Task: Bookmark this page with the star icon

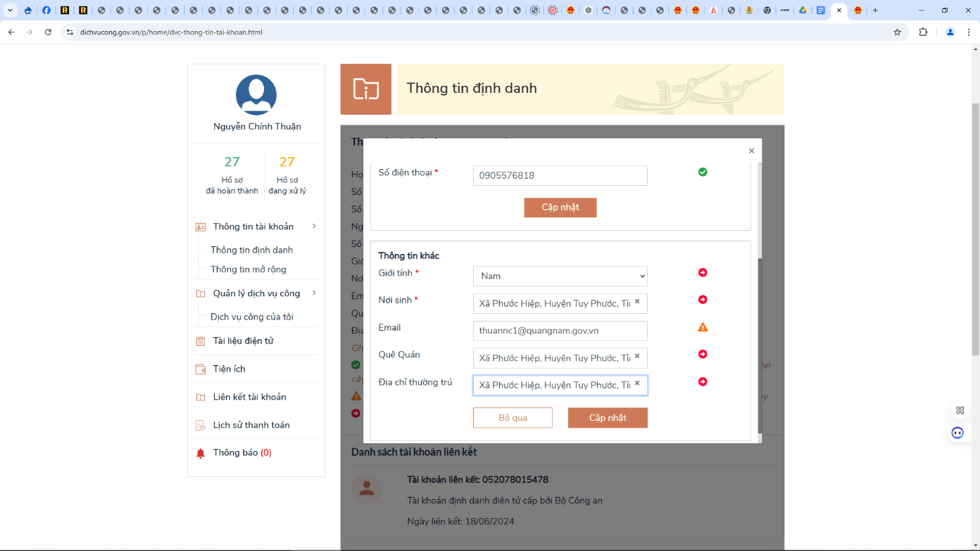Action: click(x=897, y=32)
